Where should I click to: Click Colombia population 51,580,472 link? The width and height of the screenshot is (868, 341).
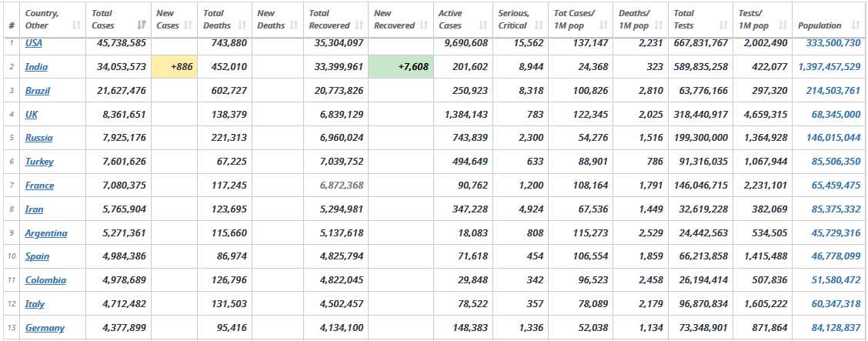point(836,280)
